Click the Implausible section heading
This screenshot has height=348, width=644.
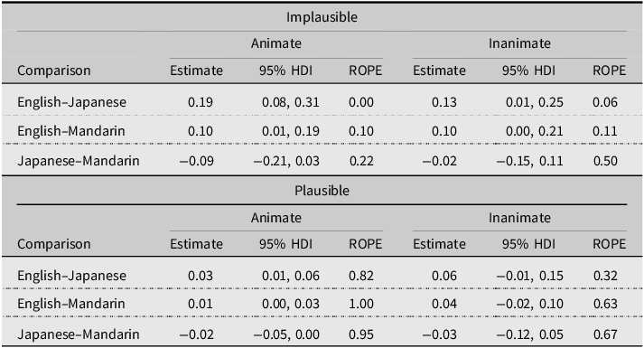pos(322,17)
